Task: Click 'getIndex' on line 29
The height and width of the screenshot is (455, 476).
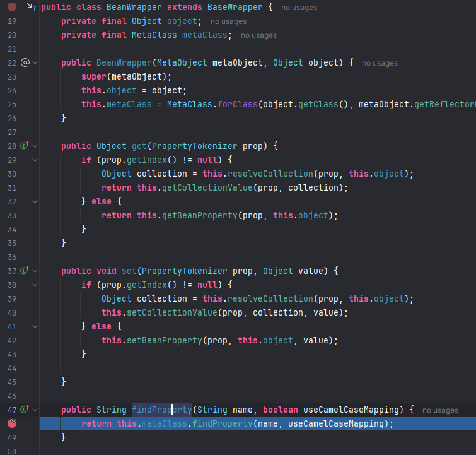Action: [x=147, y=160]
